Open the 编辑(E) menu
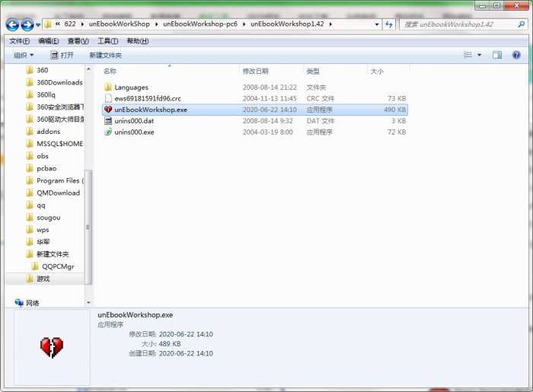Viewport: 533px width, 392px height. click(49, 41)
